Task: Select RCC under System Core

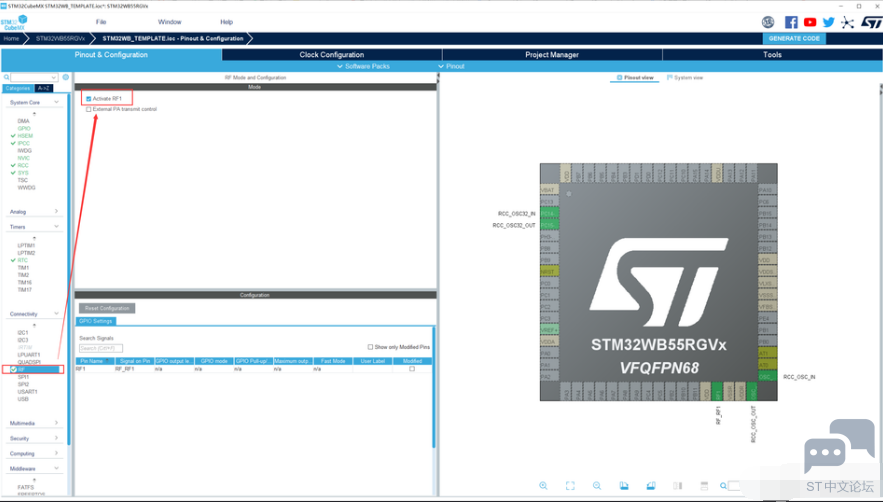Action: point(23,166)
